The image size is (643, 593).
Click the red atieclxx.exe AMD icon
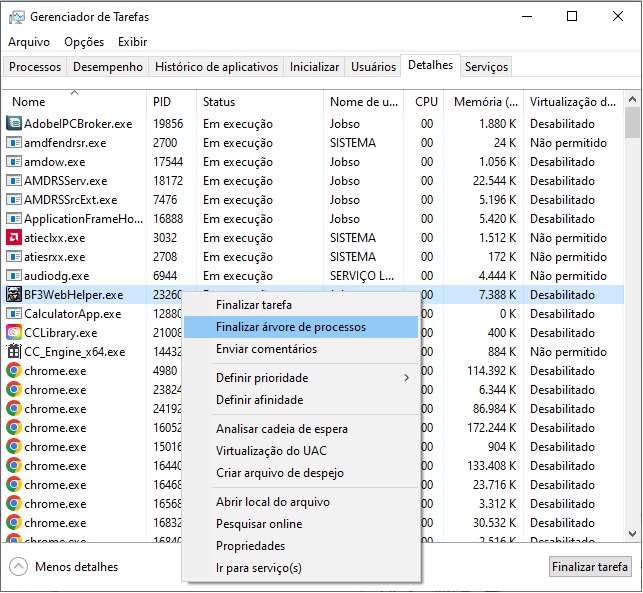point(14,237)
